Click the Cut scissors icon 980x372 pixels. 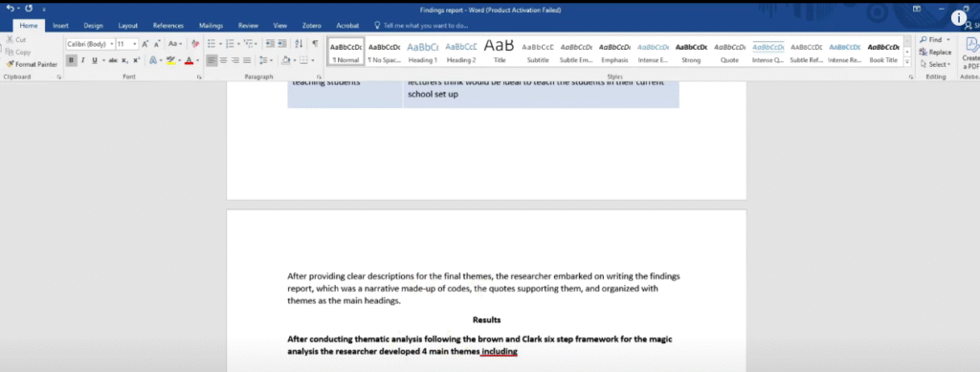coord(11,40)
